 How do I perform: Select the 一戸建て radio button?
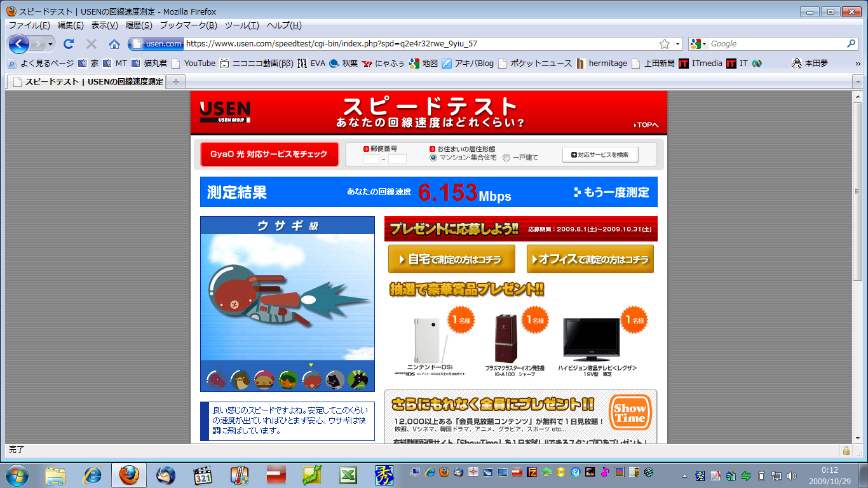[x=506, y=158]
